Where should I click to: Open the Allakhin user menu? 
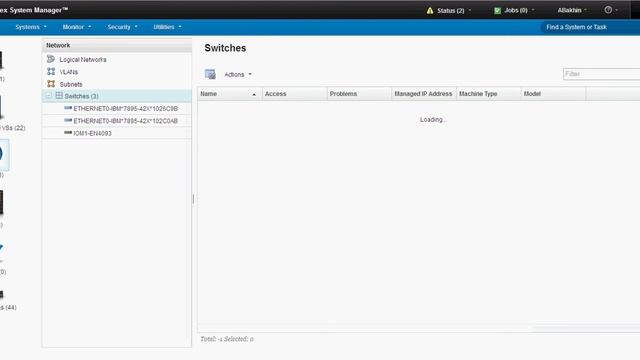pyautogui.click(x=572, y=10)
